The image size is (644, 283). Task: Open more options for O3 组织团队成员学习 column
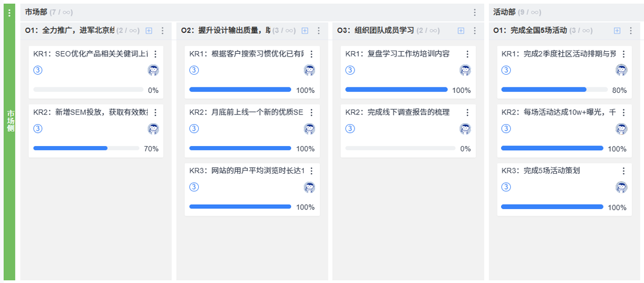click(475, 31)
